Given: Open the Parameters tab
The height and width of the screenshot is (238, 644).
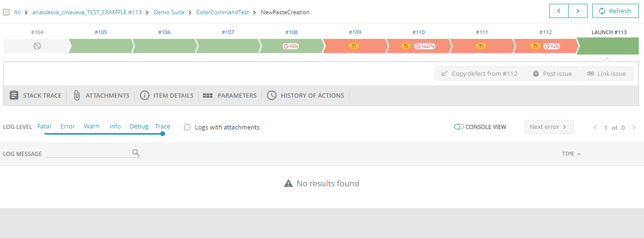Looking at the screenshot, I should point(230,95).
